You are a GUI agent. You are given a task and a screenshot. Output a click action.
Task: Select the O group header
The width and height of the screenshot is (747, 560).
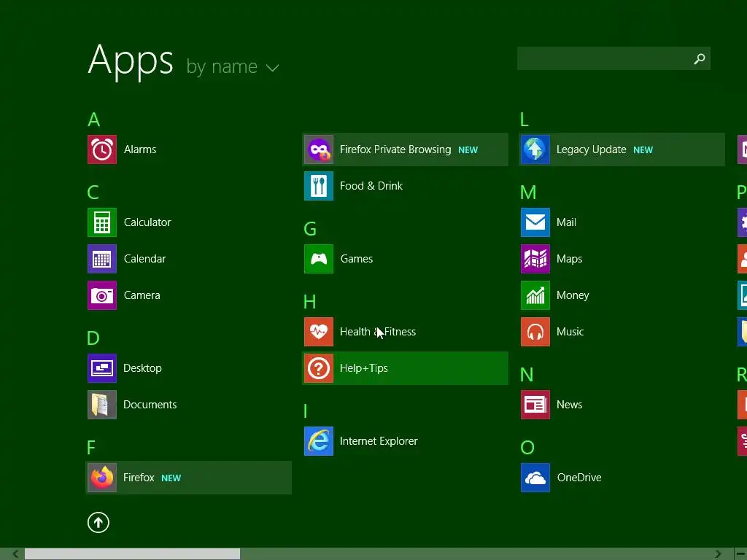point(527,448)
